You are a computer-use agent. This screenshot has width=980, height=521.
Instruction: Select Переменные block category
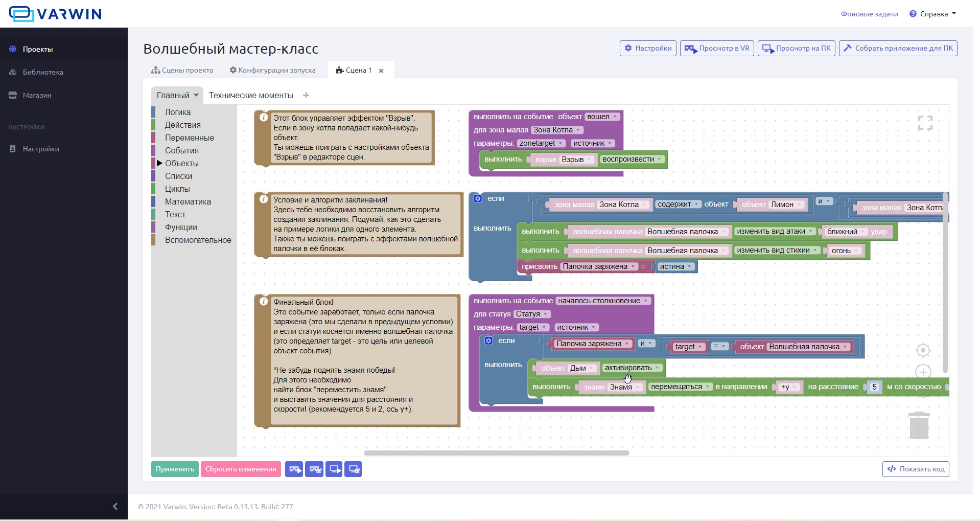point(190,138)
